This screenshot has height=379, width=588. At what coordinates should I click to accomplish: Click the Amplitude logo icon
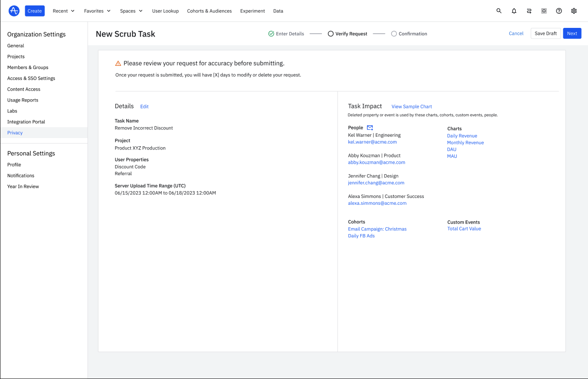click(x=14, y=11)
